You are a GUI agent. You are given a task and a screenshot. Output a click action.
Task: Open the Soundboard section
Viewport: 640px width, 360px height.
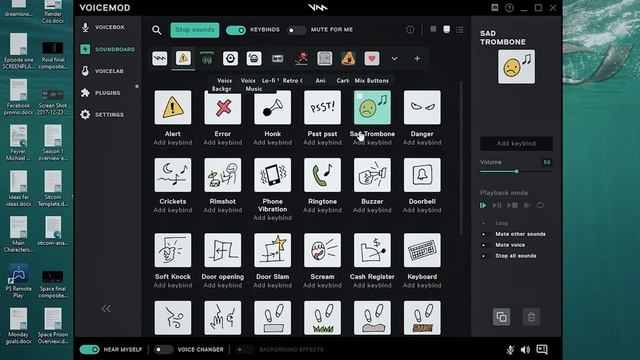coord(108,49)
